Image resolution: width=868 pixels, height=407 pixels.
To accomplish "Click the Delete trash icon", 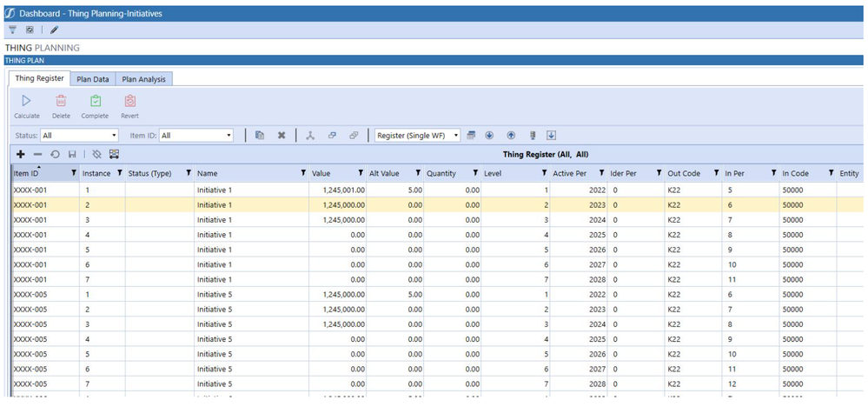I will pyautogui.click(x=61, y=101).
